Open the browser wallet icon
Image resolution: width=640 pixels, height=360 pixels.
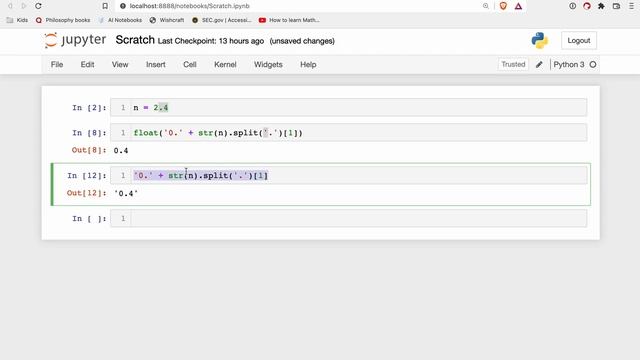(616, 6)
